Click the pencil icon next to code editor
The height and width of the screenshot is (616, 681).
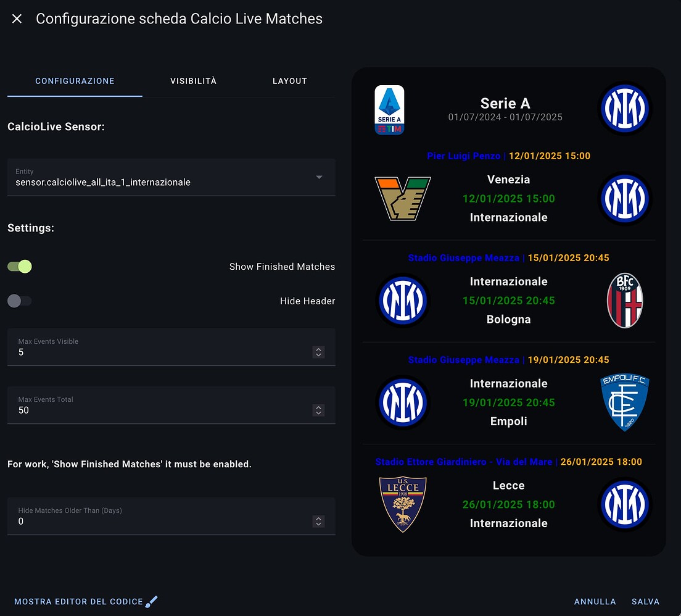150,601
